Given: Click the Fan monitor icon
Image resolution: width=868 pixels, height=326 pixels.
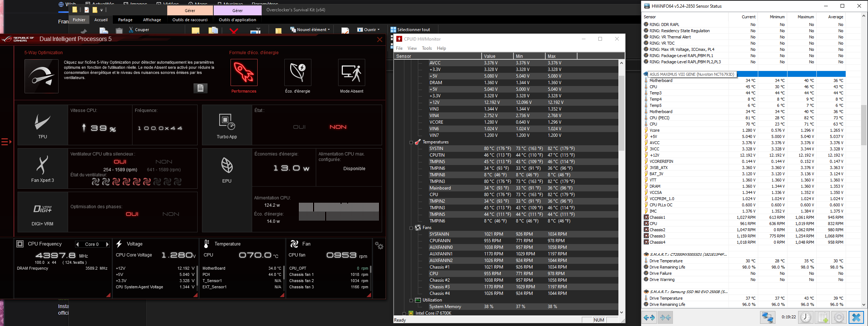Looking at the screenshot, I should pos(294,244).
